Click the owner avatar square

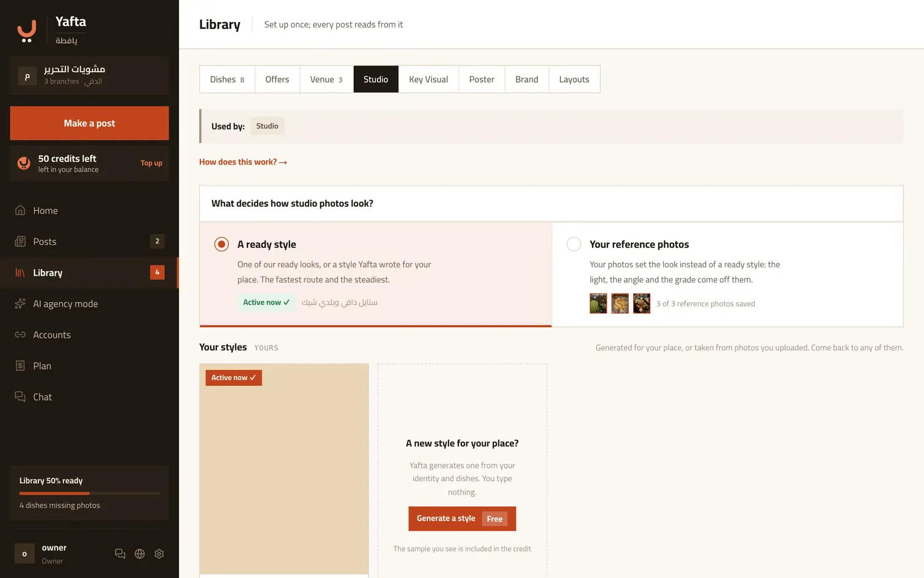coord(24,554)
